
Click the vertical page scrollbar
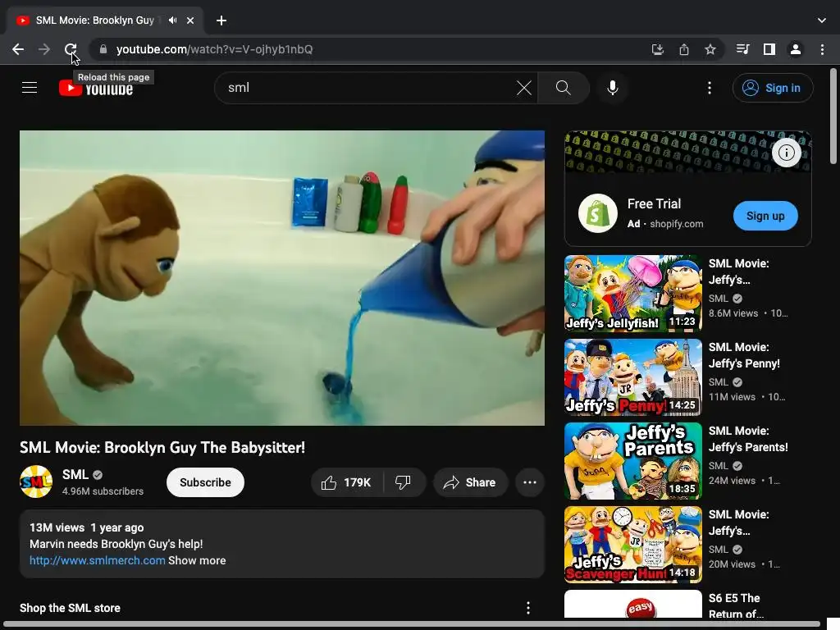[x=833, y=116]
